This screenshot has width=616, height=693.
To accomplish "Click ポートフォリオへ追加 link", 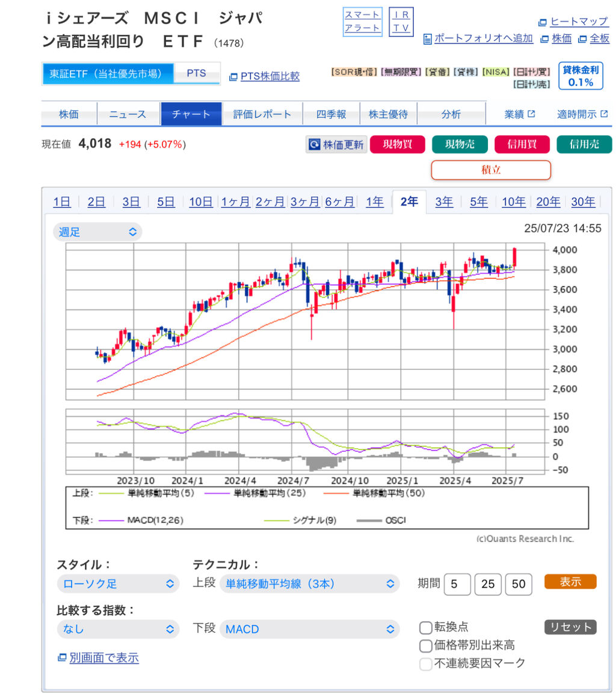I will (x=484, y=38).
